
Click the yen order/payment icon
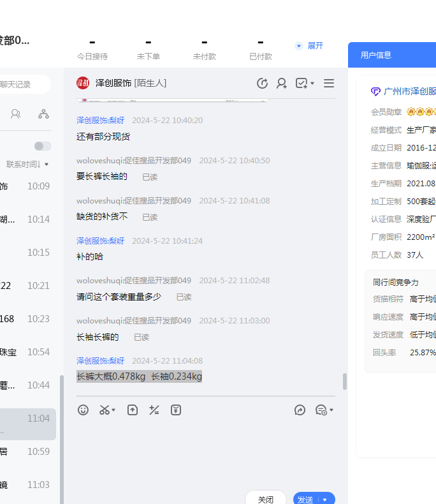tap(176, 410)
